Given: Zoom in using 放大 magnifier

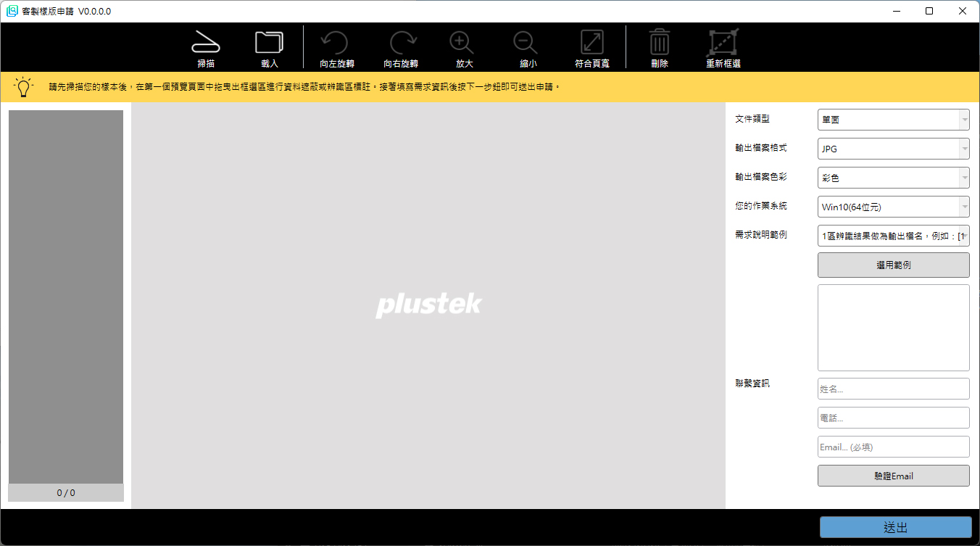Looking at the screenshot, I should 462,42.
